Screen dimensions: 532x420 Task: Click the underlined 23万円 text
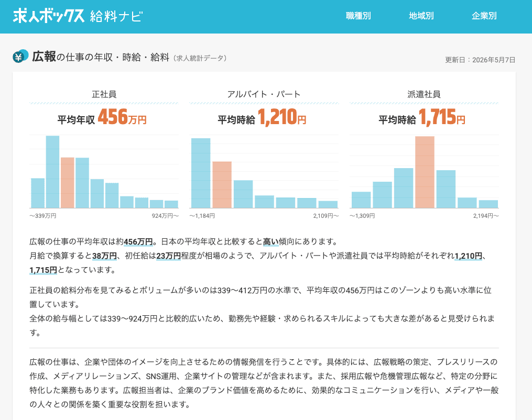tap(168, 256)
